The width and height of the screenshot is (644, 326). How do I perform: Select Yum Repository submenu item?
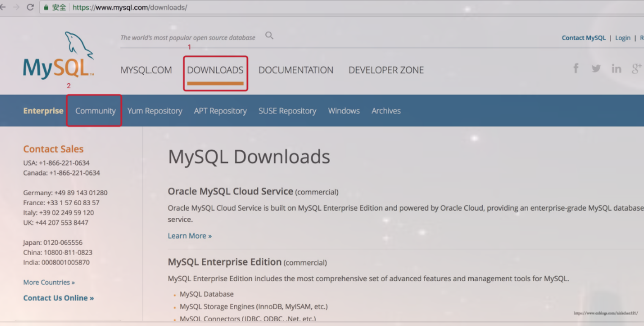tap(155, 111)
